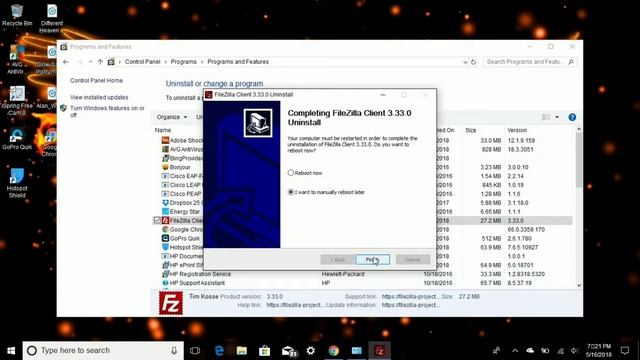Open address bar history dropdown

tap(465, 62)
